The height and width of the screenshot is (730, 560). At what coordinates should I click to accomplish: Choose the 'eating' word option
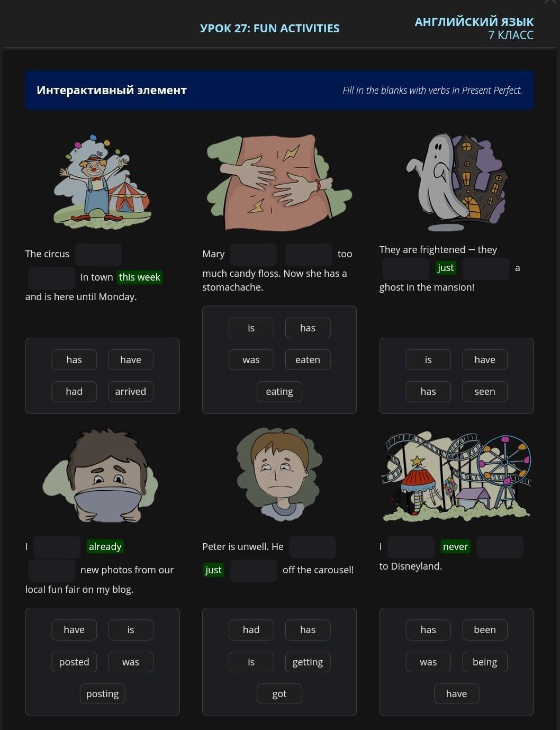(279, 392)
